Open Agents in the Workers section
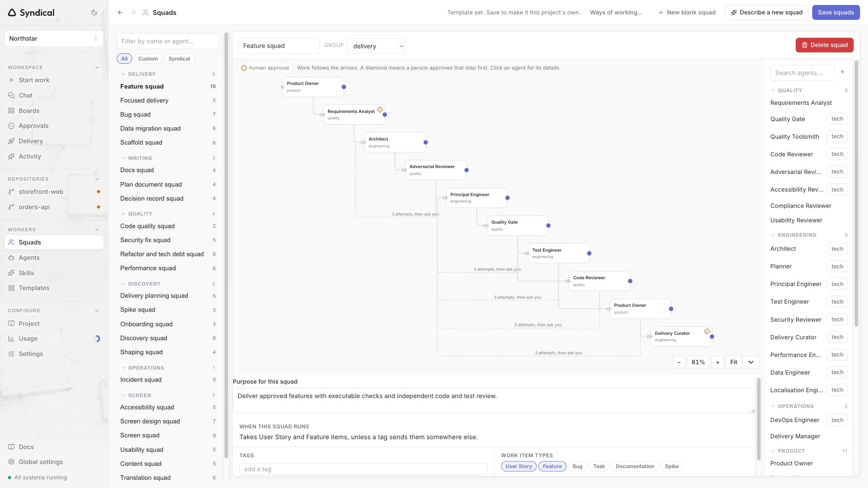Viewport: 868px width, 488px height. (54, 258)
